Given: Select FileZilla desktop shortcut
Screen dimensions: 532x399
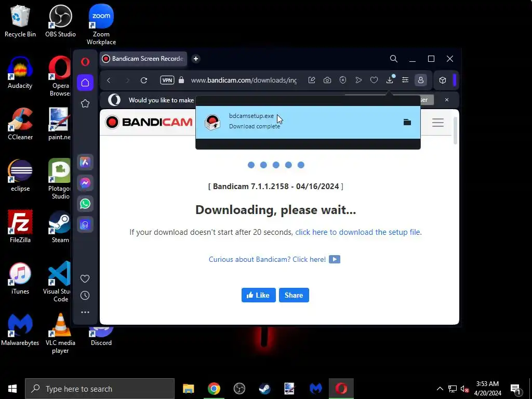Looking at the screenshot, I should (20, 227).
